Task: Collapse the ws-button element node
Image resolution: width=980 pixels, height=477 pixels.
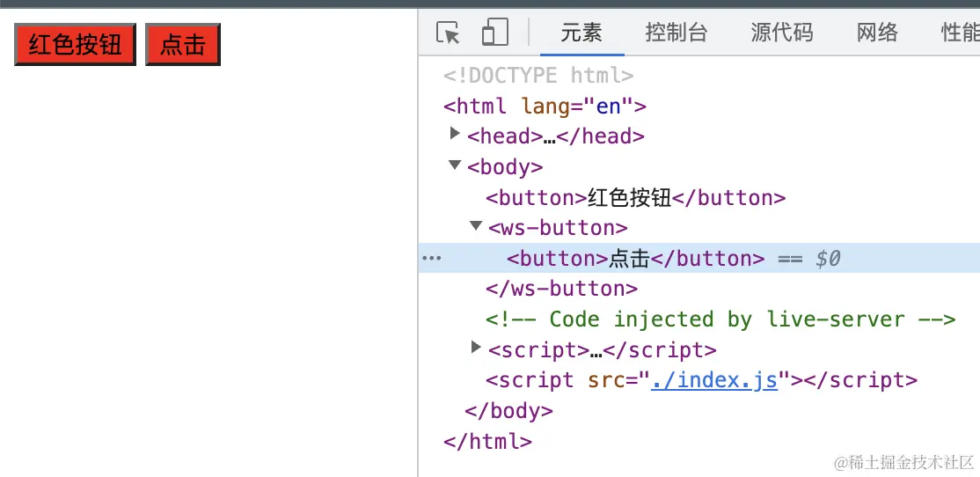Action: point(476,225)
